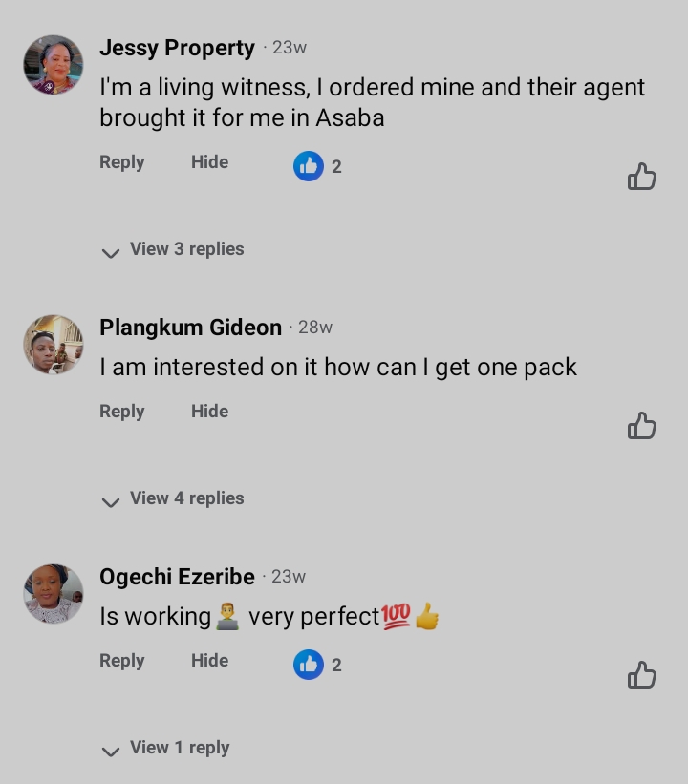Expand View 4 replies under Plangkum Gideon
Screen dimensions: 688x784
[x=175, y=498]
